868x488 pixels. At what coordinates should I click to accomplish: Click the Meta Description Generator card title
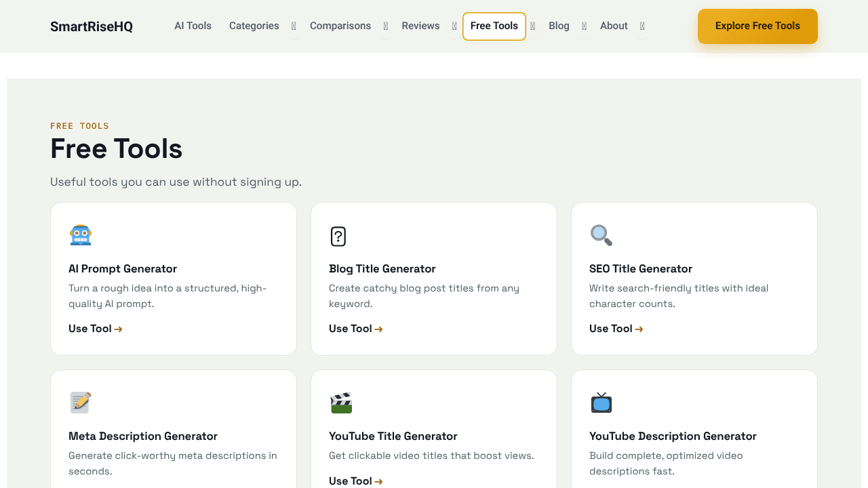click(x=143, y=436)
